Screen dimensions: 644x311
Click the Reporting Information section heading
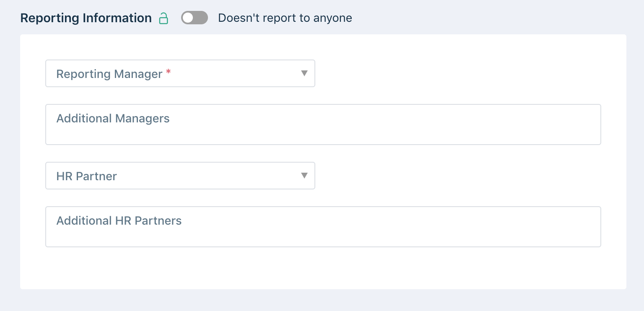86,18
